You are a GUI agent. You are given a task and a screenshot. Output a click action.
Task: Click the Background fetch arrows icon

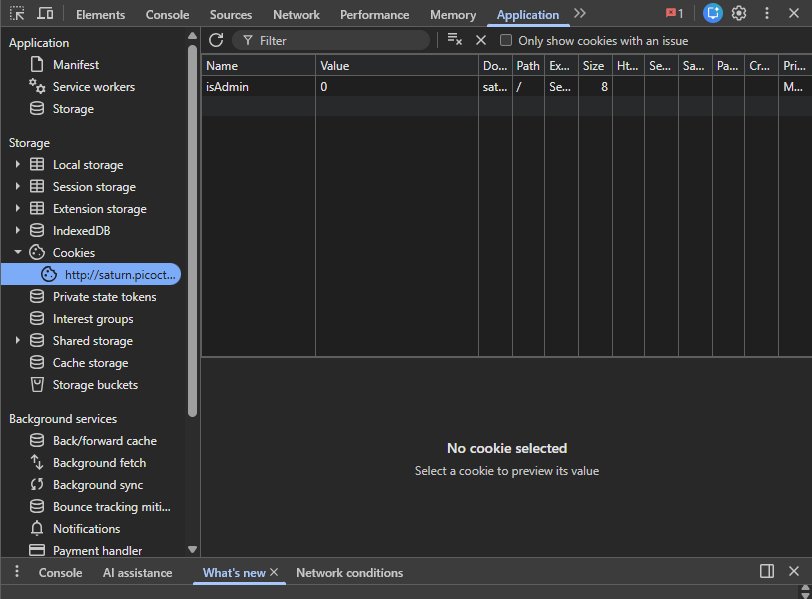(37, 462)
